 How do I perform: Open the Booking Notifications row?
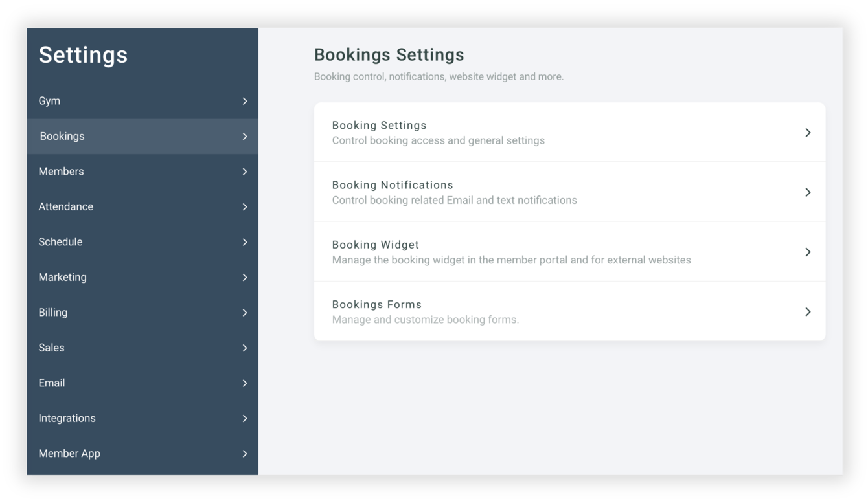point(569,192)
